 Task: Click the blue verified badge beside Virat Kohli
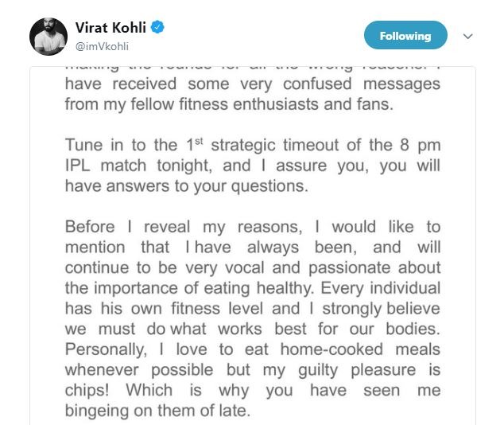(x=157, y=27)
